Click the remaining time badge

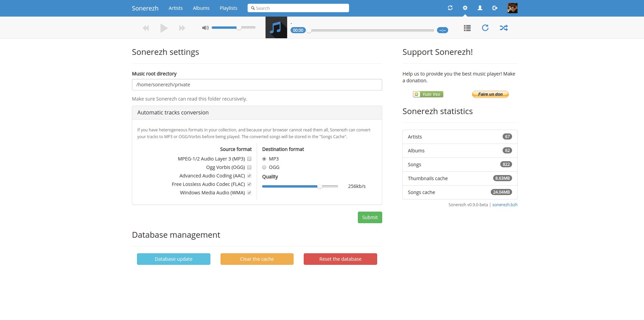[442, 30]
